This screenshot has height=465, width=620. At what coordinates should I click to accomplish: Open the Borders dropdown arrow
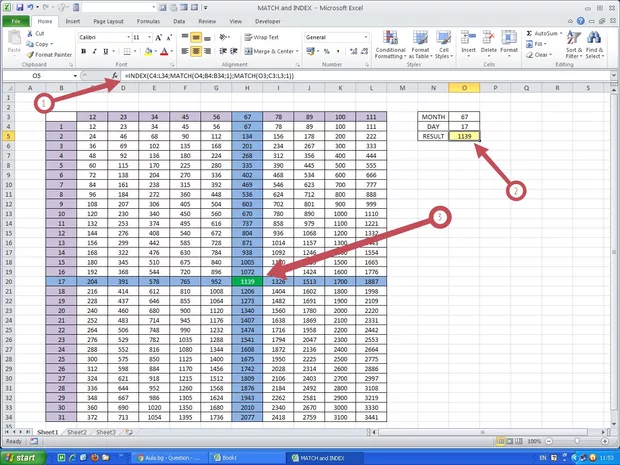(x=135, y=51)
